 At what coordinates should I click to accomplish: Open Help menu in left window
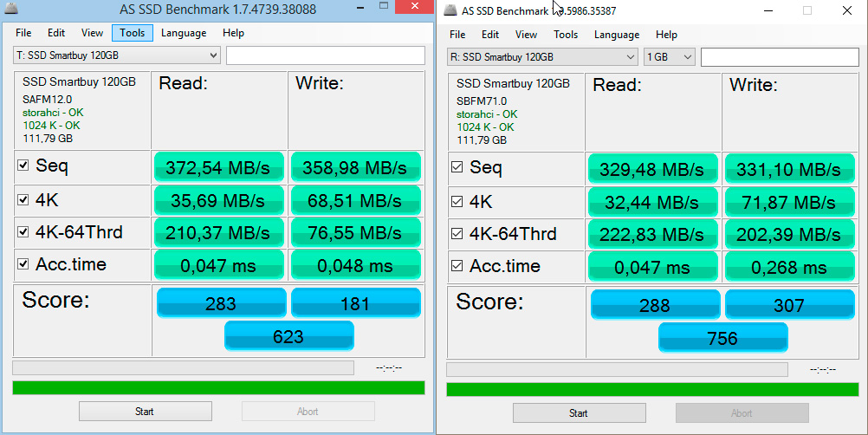coord(233,33)
